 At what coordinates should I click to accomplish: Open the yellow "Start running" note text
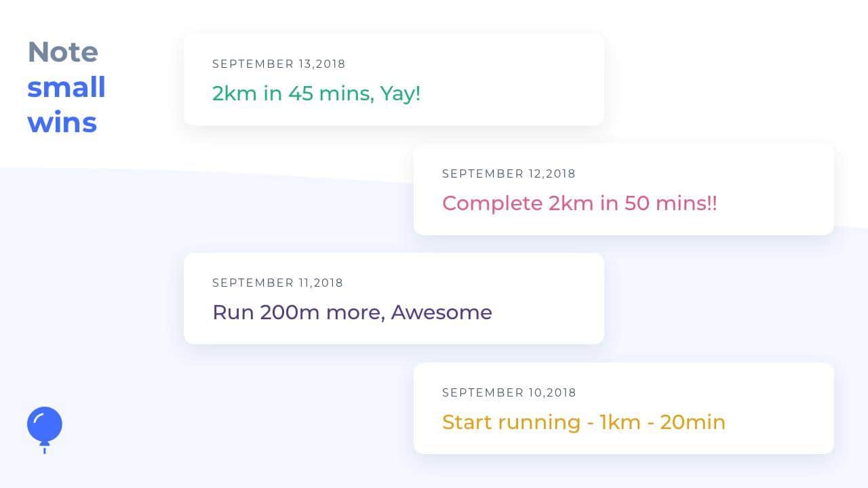pos(583,422)
